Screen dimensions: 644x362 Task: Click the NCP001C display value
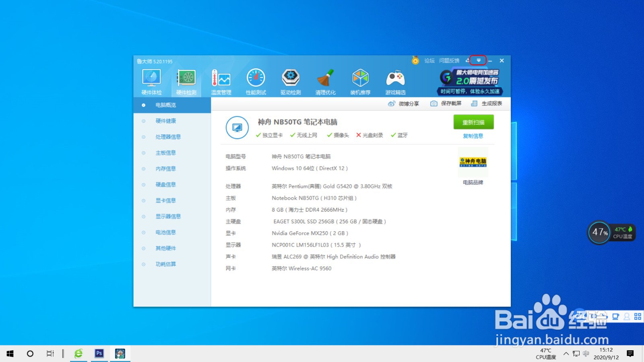[316, 245]
